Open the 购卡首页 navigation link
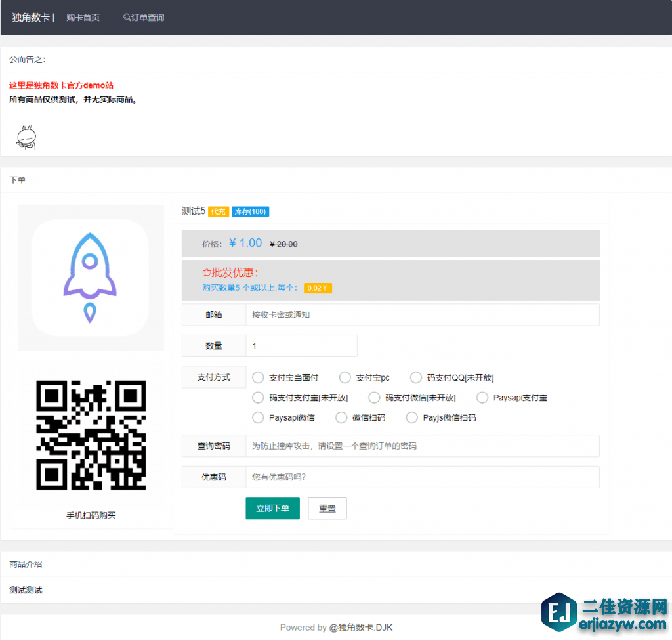This screenshot has height=640, width=672. pos(83,18)
